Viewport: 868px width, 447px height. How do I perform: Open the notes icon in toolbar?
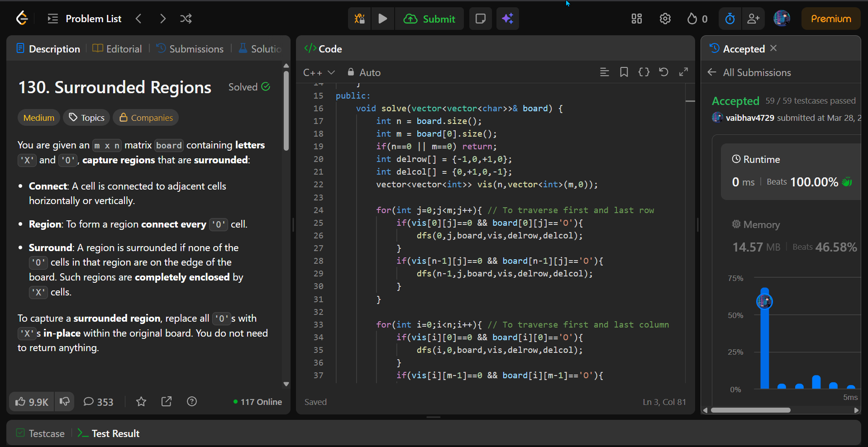pyautogui.click(x=480, y=19)
